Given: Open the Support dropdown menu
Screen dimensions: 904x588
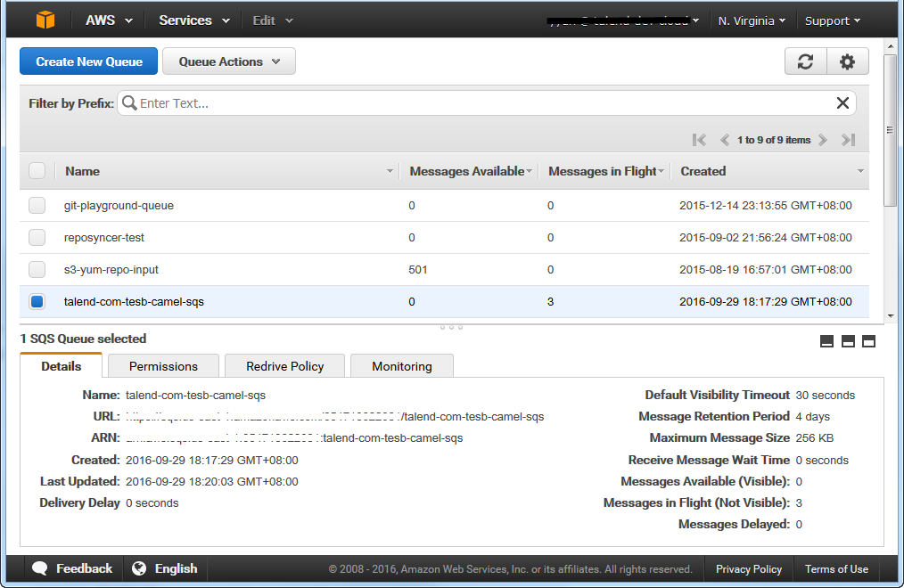Looking at the screenshot, I should coord(833,20).
